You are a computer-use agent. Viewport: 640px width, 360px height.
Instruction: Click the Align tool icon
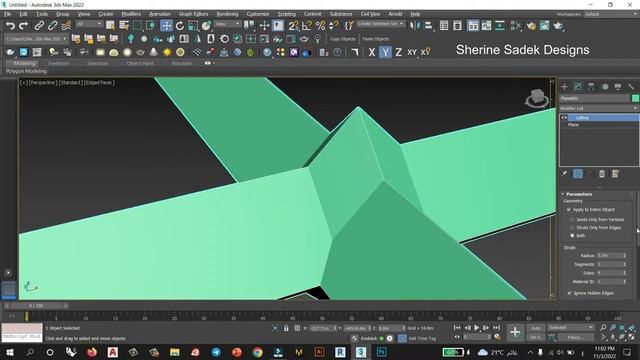(x=428, y=26)
